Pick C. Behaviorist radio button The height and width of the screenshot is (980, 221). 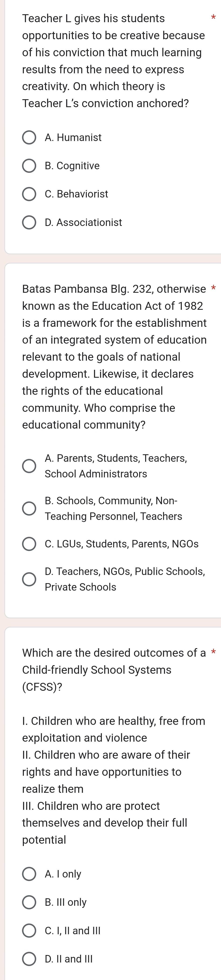coord(29,194)
